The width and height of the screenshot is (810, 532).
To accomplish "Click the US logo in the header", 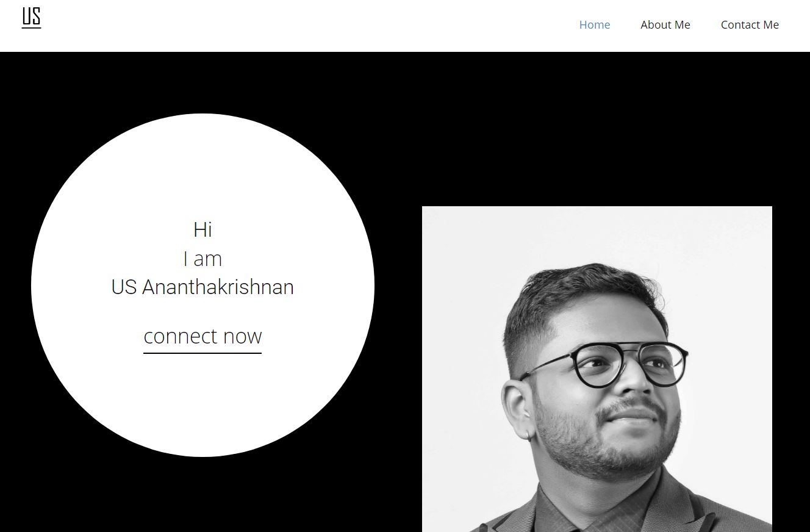I will point(31,18).
